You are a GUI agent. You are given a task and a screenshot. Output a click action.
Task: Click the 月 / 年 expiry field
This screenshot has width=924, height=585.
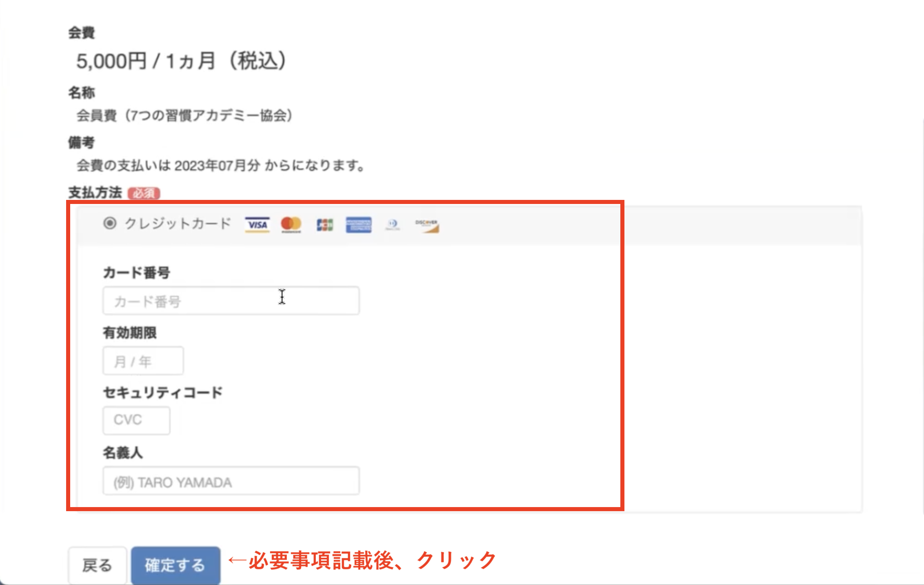coord(143,361)
